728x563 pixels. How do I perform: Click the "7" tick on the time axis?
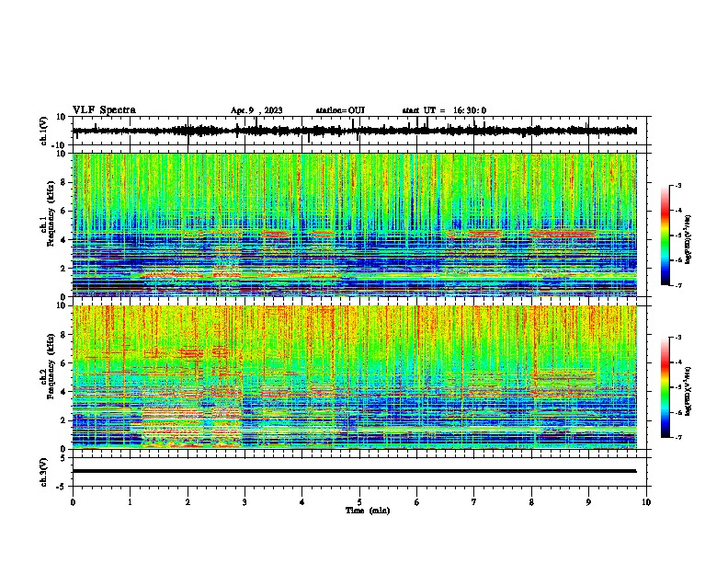(474, 502)
